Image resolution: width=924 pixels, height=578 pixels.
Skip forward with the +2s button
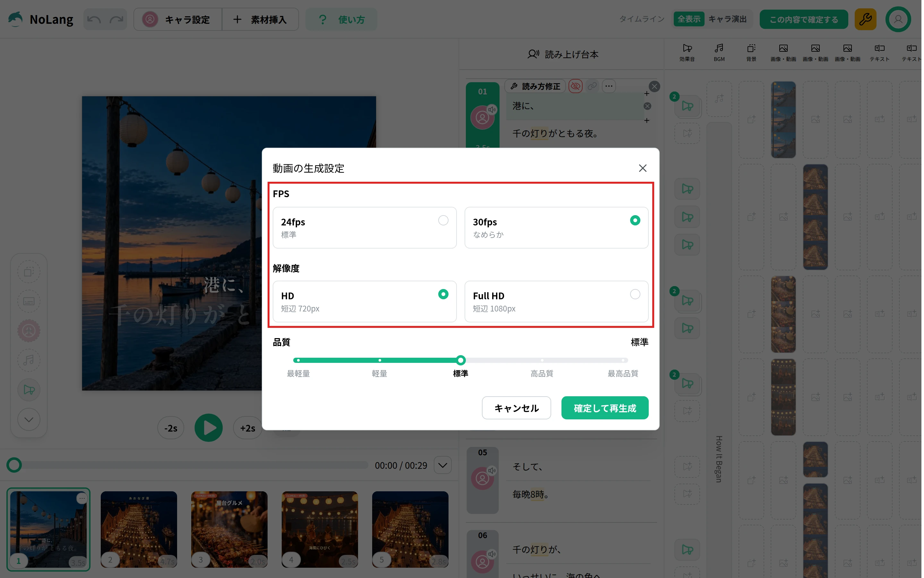(247, 428)
